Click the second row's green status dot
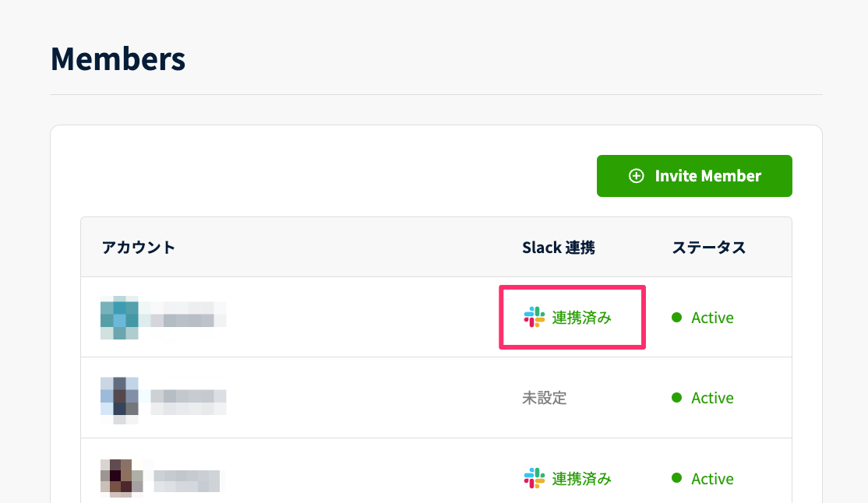 676,397
